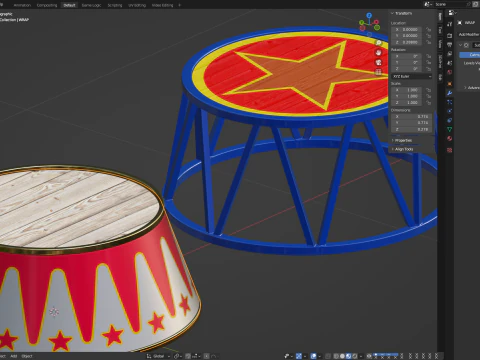Open the Item sidebar tab
The height and width of the screenshot is (360, 480).
[x=440, y=17]
